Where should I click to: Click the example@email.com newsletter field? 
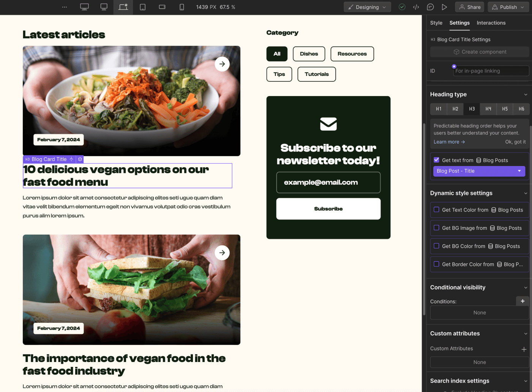tap(328, 183)
